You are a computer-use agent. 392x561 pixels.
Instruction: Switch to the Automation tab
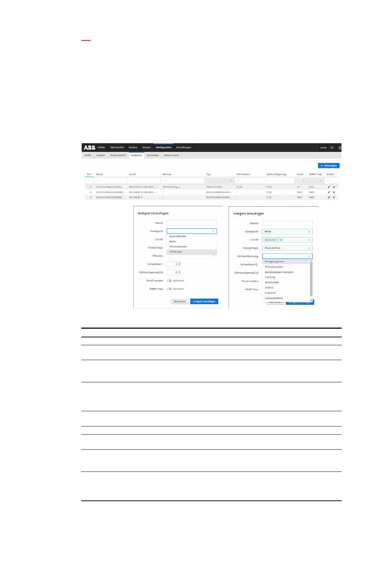point(153,156)
